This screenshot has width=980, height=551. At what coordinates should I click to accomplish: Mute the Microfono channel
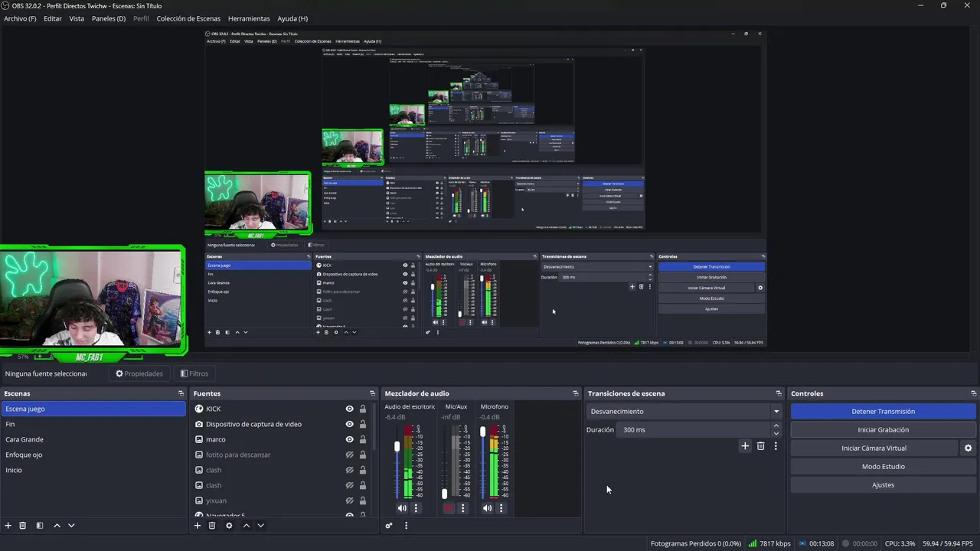click(x=487, y=508)
